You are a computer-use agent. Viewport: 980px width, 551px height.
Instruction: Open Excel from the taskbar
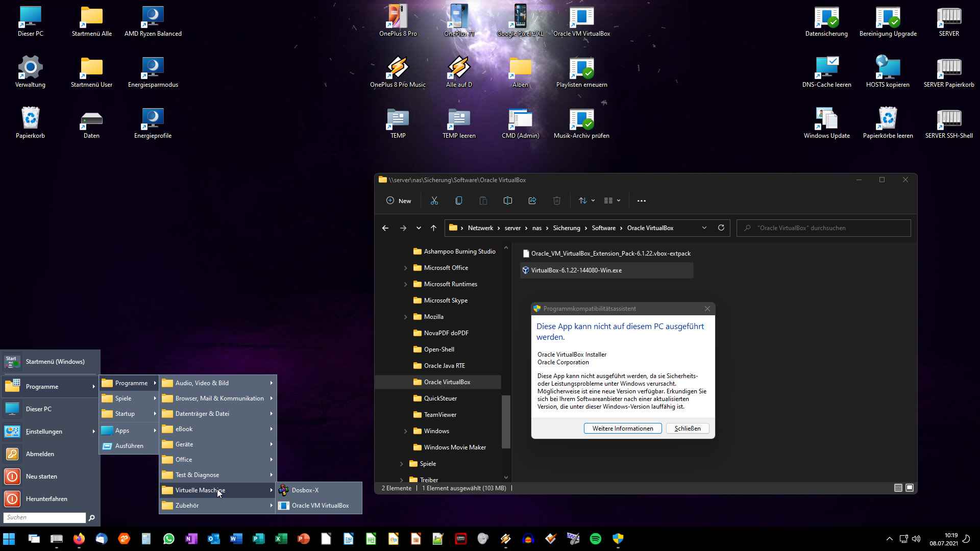(281, 539)
